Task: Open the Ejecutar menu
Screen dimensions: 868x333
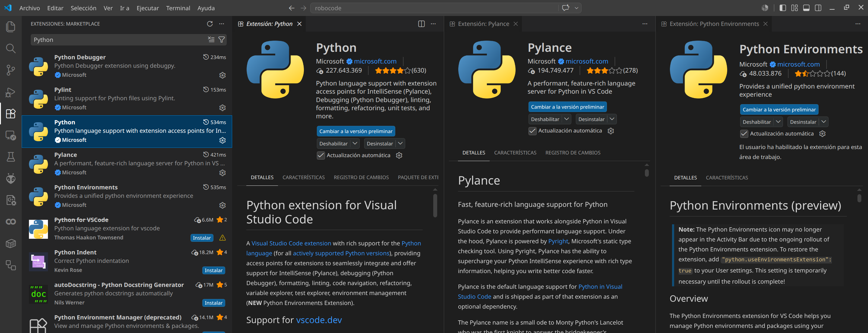Action: (148, 8)
